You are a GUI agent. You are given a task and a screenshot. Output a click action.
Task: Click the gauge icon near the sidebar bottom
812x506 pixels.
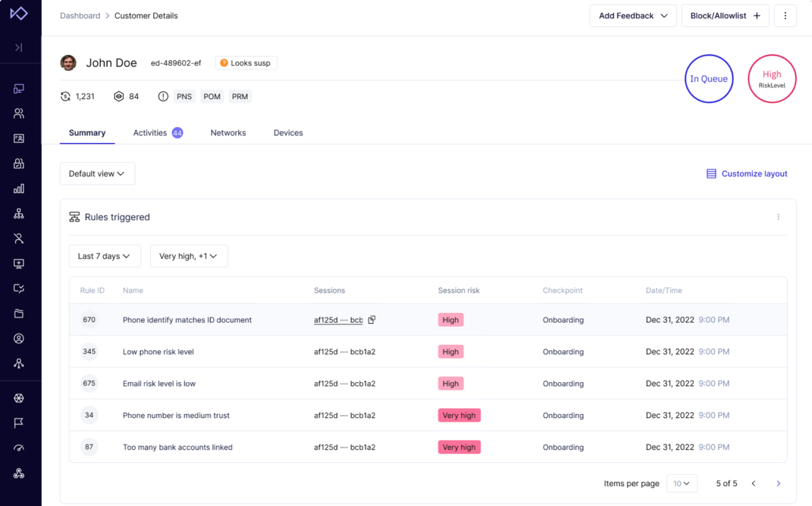(x=19, y=448)
